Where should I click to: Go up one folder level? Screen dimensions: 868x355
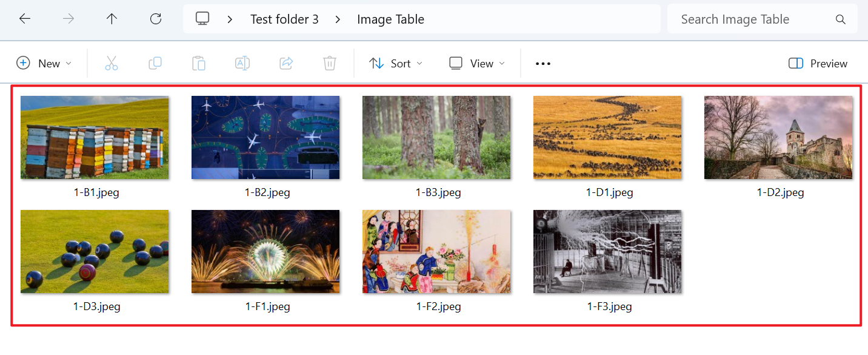tap(112, 18)
